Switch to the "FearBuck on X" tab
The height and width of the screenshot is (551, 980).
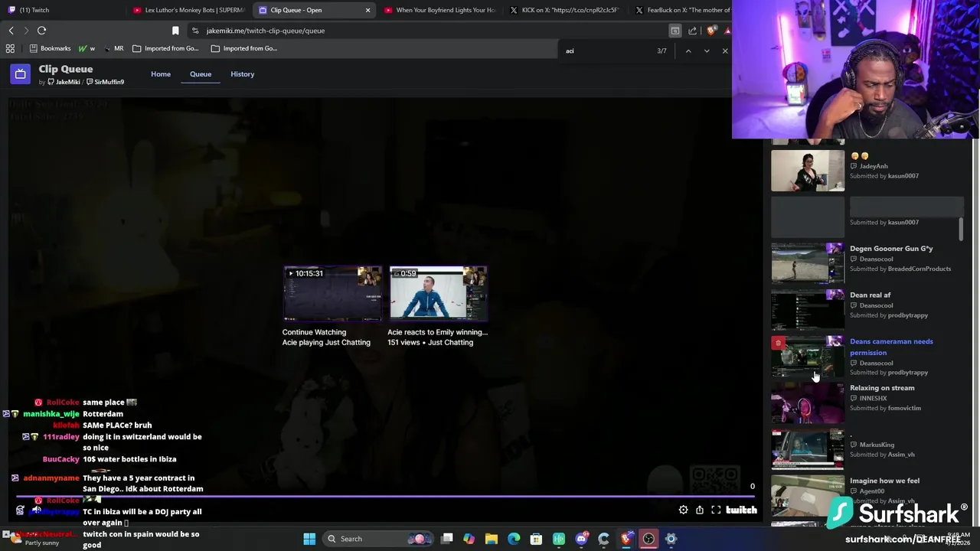click(681, 10)
